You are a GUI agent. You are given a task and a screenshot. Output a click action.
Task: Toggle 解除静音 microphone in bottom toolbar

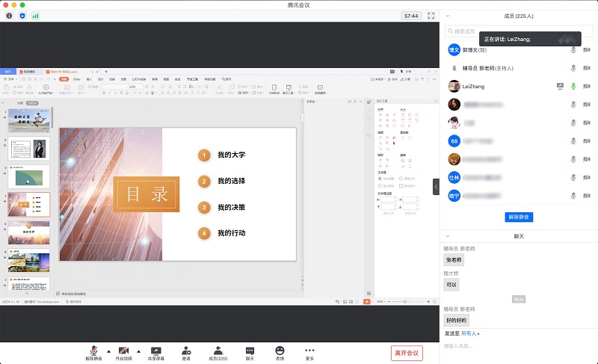pyautogui.click(x=94, y=350)
